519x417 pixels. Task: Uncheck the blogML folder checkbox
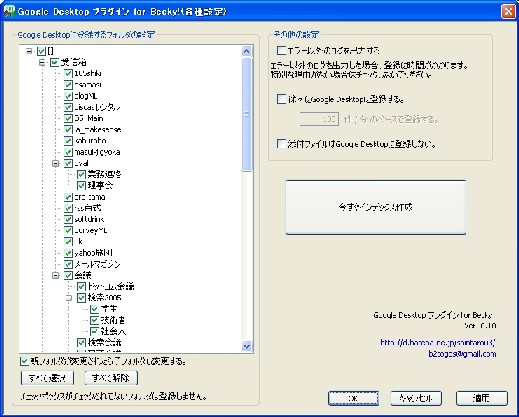click(68, 96)
